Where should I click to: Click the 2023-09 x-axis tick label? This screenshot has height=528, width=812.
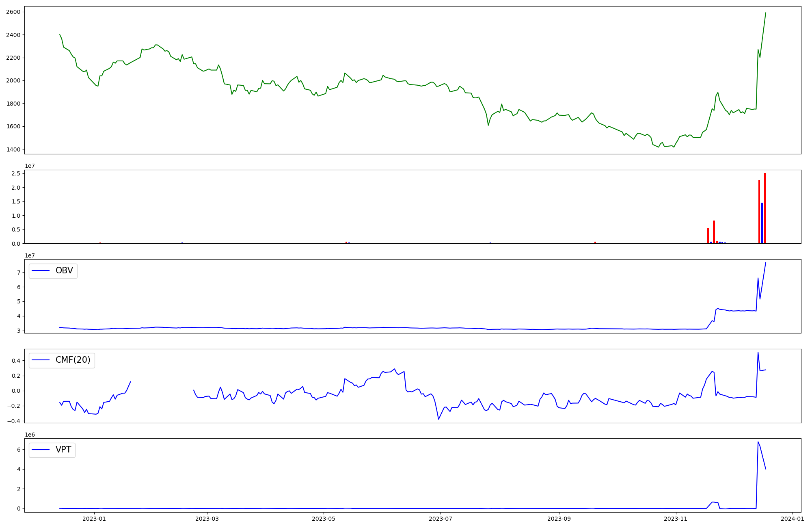click(x=559, y=519)
